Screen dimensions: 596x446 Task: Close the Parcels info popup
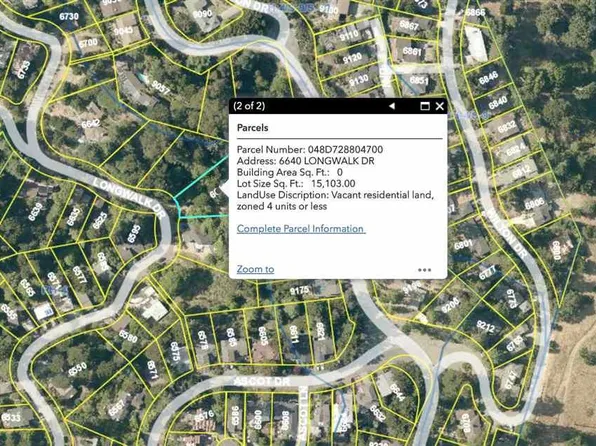439,106
